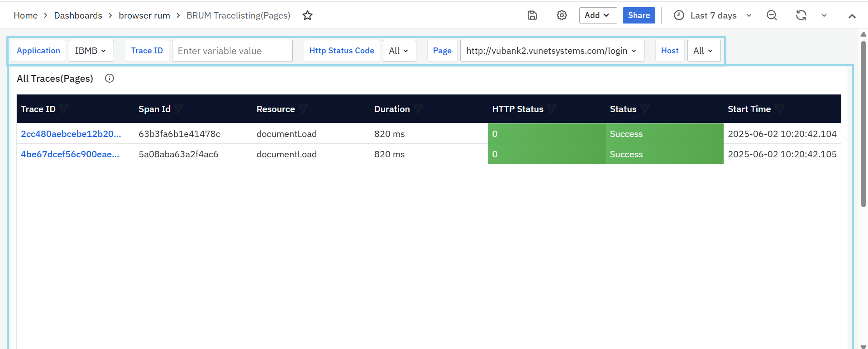The height and width of the screenshot is (349, 868).
Task: Filter the Start Time column
Action: [779, 109]
